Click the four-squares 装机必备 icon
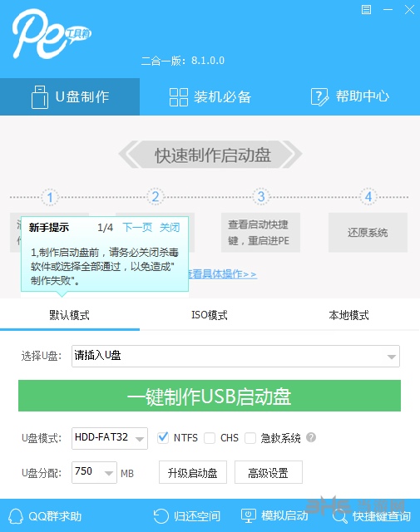The height and width of the screenshot is (532, 420). [179, 97]
